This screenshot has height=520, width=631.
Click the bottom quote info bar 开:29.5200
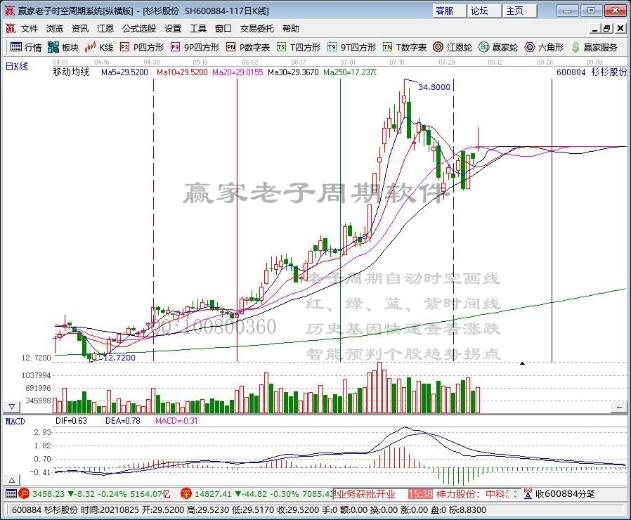click(x=163, y=510)
